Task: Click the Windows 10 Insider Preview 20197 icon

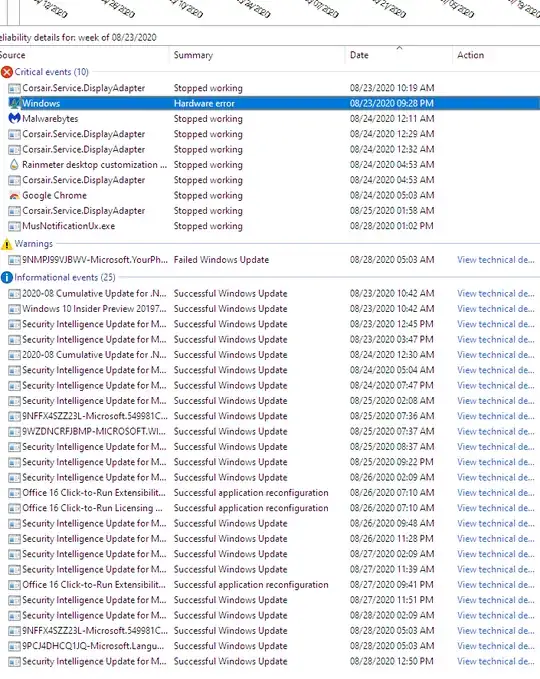Action: 14,309
